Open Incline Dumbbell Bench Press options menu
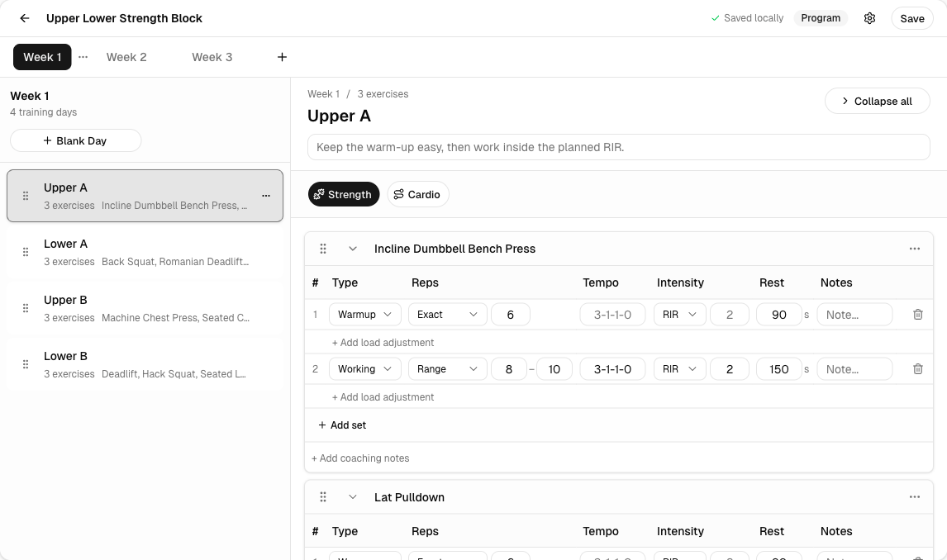Viewport: 947px width, 560px height. tap(915, 249)
